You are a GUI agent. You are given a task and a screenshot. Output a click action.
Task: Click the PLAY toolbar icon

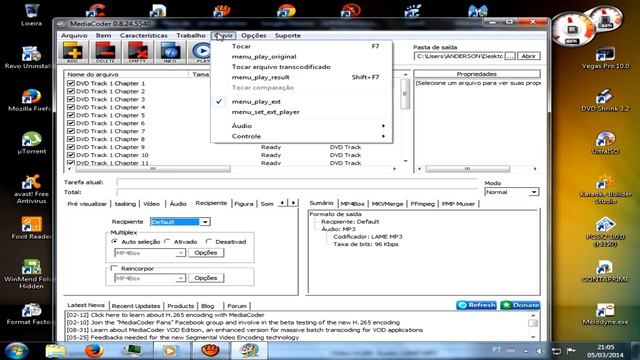[x=201, y=52]
